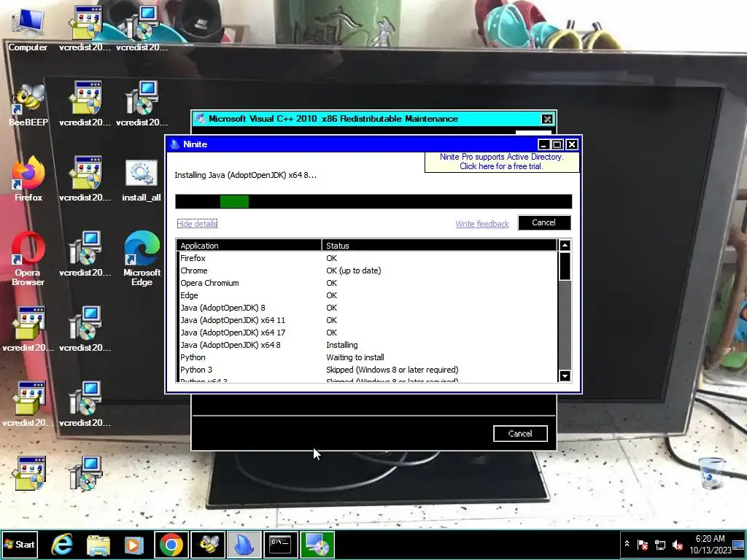Click the 'OK (up to date)' status text
This screenshot has width=747, height=560.
point(354,271)
